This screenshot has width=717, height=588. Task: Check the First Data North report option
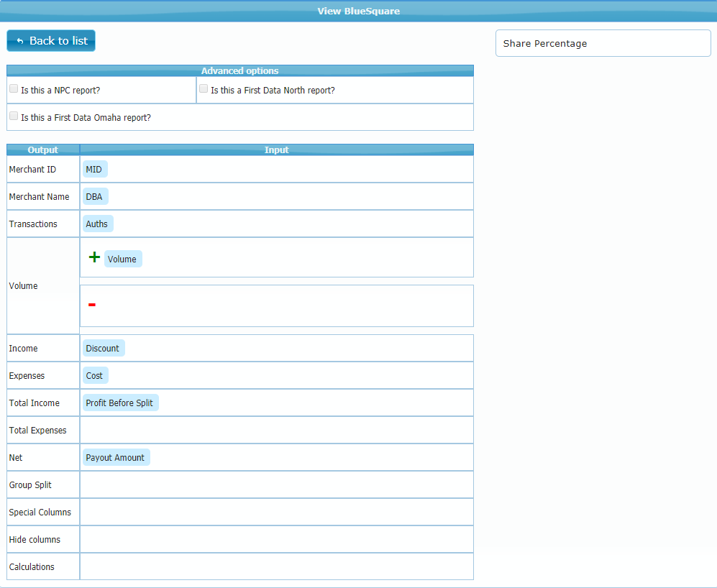[204, 89]
